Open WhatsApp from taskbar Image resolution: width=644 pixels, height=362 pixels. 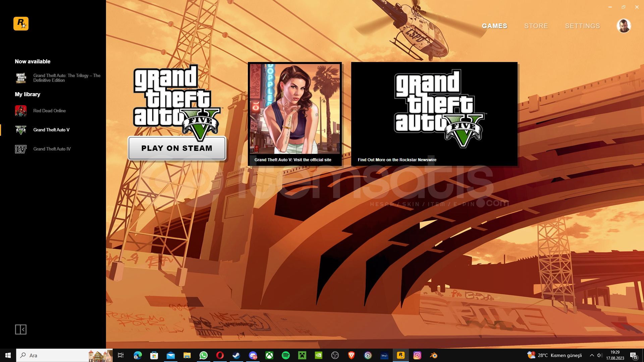[203, 355]
